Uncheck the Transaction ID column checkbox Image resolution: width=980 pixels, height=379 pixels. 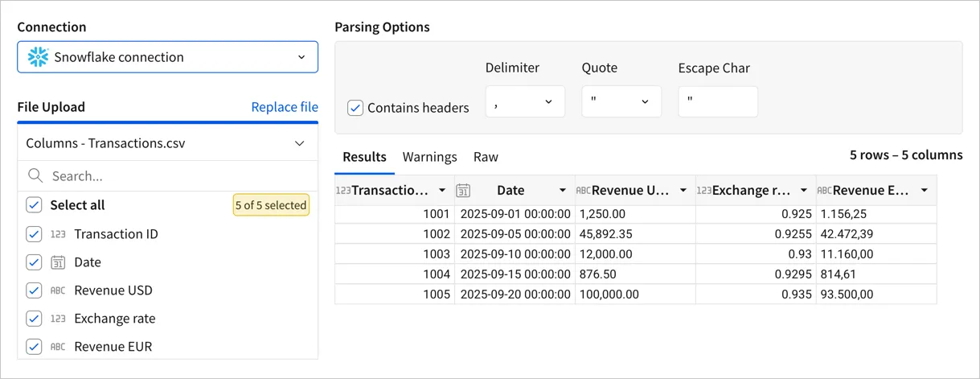pos(34,234)
